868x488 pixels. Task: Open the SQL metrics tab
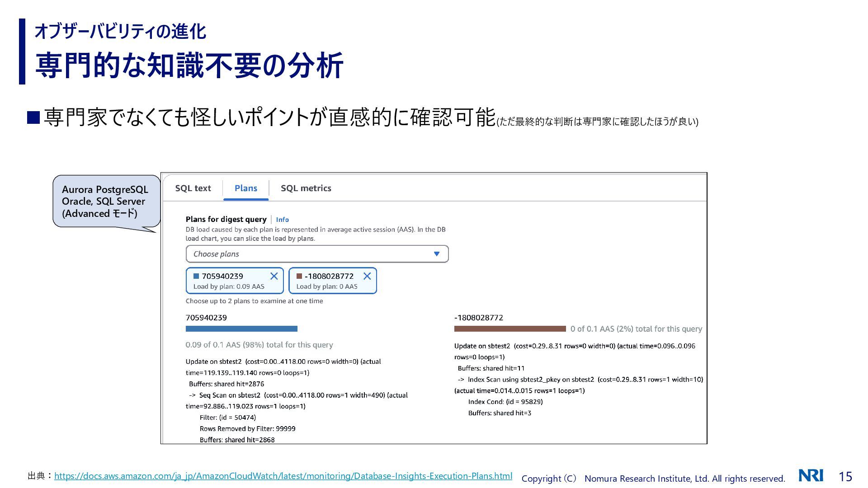tap(306, 188)
